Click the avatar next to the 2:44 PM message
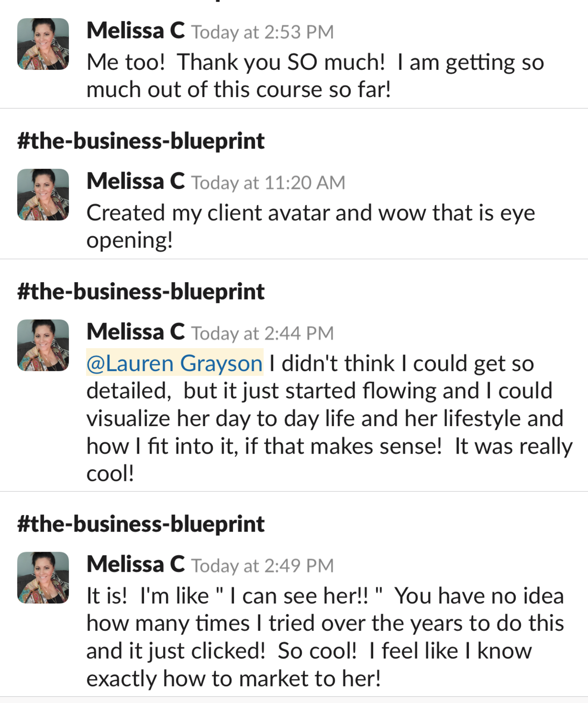 (43, 345)
